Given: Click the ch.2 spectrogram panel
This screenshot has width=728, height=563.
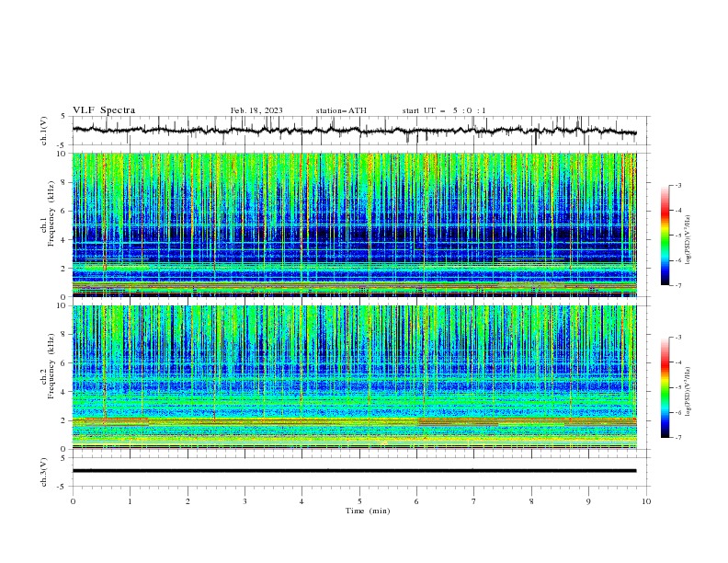Looking at the screenshot, I should 354,377.
